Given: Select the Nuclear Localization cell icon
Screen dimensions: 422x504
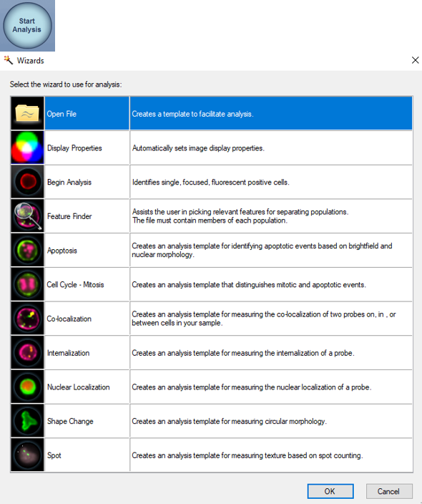Looking at the screenshot, I should (x=27, y=387).
